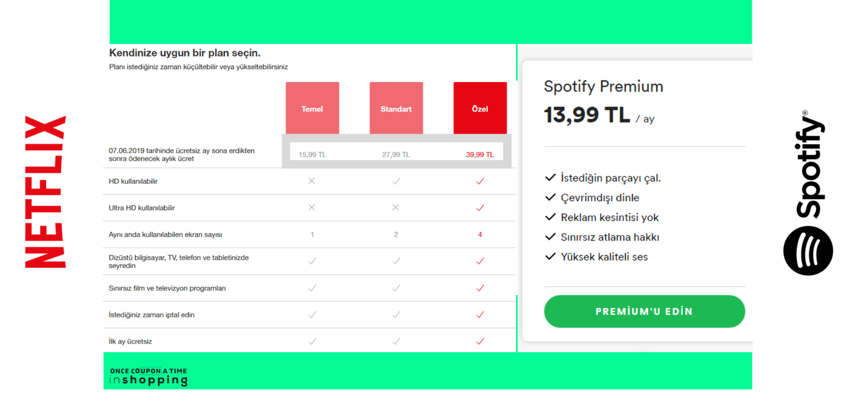Click Standart check in İlk ay ücretsiz row
Image resolution: width=868 pixels, height=406 pixels.
[x=396, y=341]
